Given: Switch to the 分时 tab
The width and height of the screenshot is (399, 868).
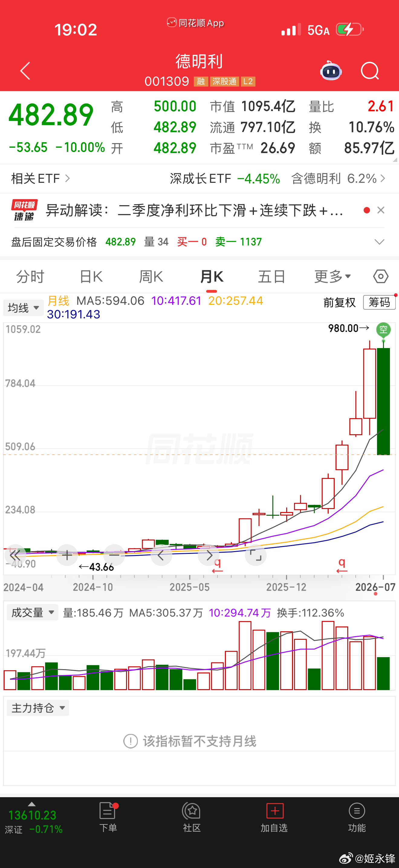Looking at the screenshot, I should click(x=30, y=277).
